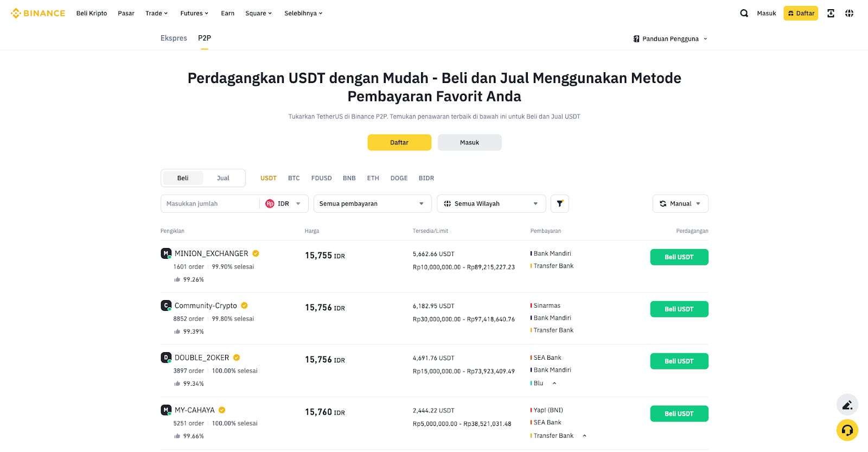Viewport: 868px width, 452px height.
Task: Click Beli USDT for DOUBLE_2OKER
Action: [679, 361]
